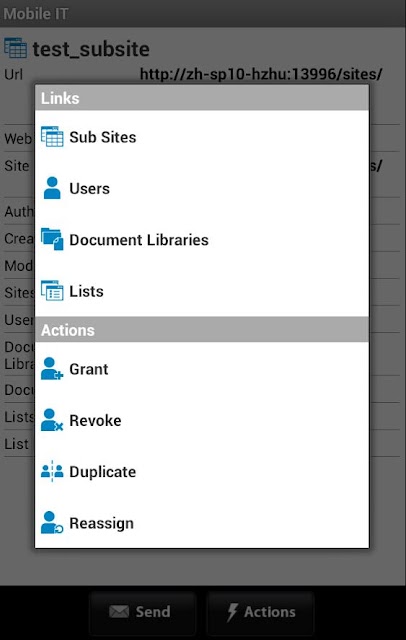Choose Lists in the Links section
The image size is (406, 640).
click(202, 291)
